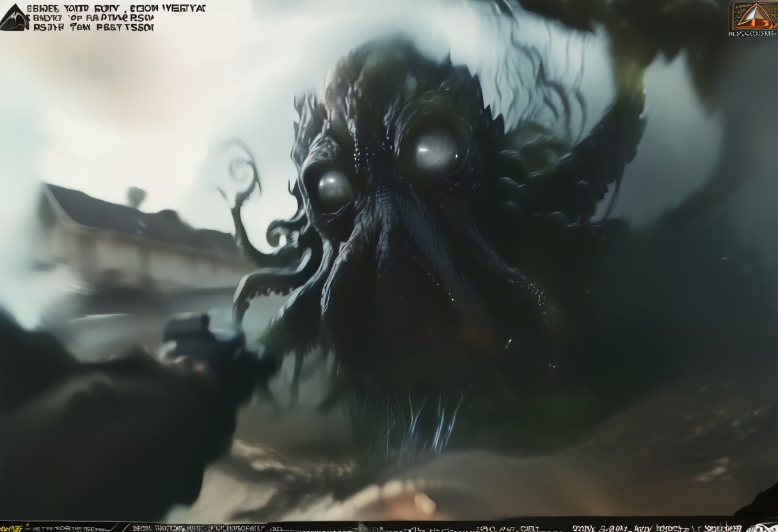Click the white handwritten text in bottom bar
This screenshot has height=532, width=778.
(x=656, y=528)
